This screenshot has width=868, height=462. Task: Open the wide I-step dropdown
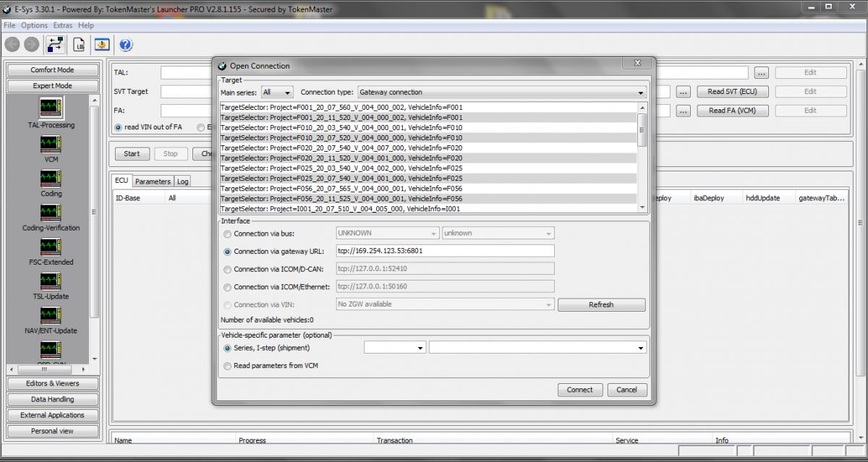(x=537, y=348)
